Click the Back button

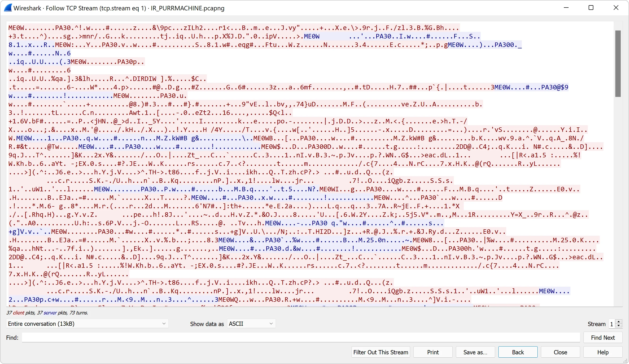518,352
